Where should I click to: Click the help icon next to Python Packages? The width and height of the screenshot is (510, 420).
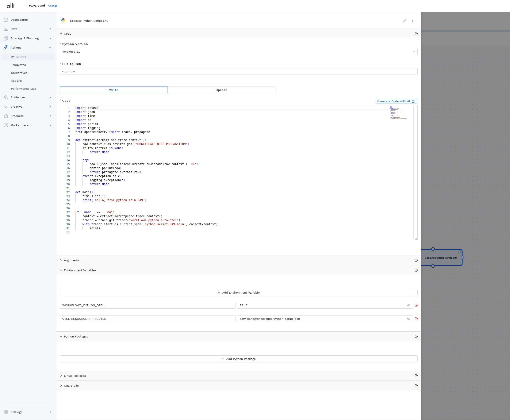click(416, 336)
